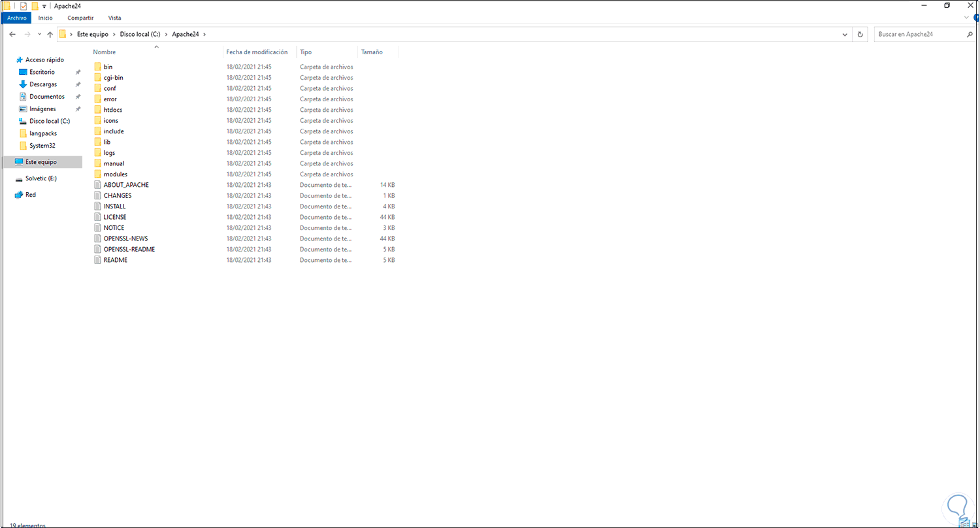980x528 pixels.
Task: Click the star icon beside Acceso rápido
Action: pyautogui.click(x=18, y=59)
